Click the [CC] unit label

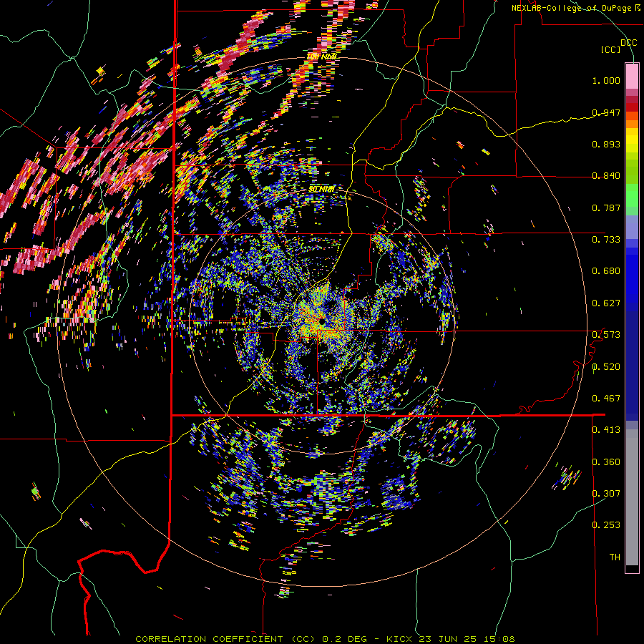point(611,49)
